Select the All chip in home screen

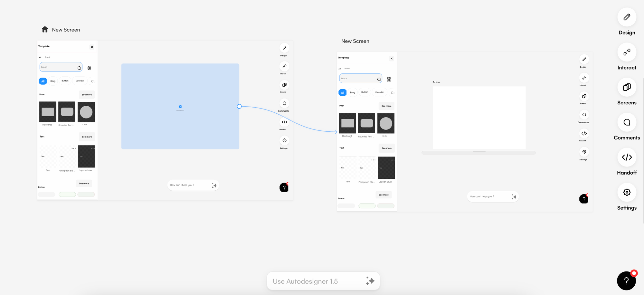tap(43, 81)
